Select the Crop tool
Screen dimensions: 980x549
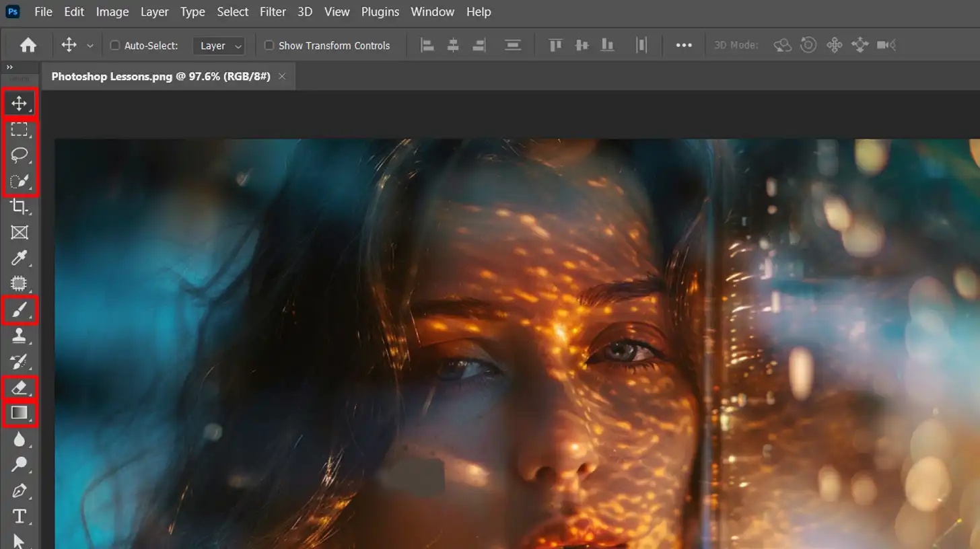pyautogui.click(x=19, y=207)
